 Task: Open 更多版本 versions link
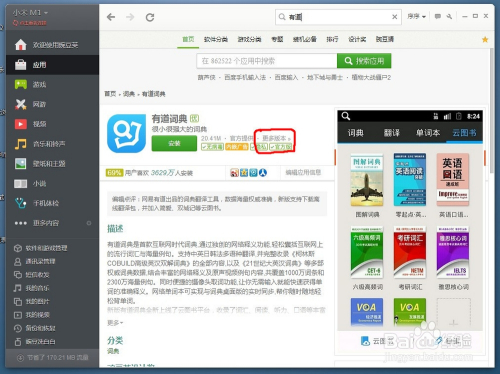(x=276, y=138)
